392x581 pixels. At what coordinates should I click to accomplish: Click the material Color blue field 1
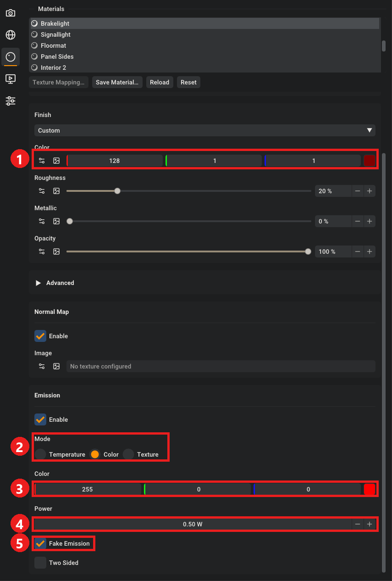[313, 161]
